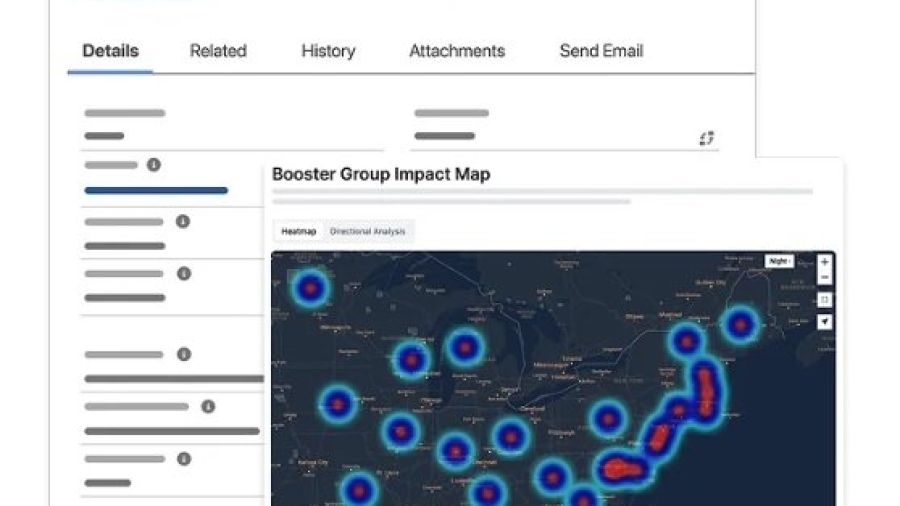Open the Related tab
This screenshot has height=506, width=900.
218,51
